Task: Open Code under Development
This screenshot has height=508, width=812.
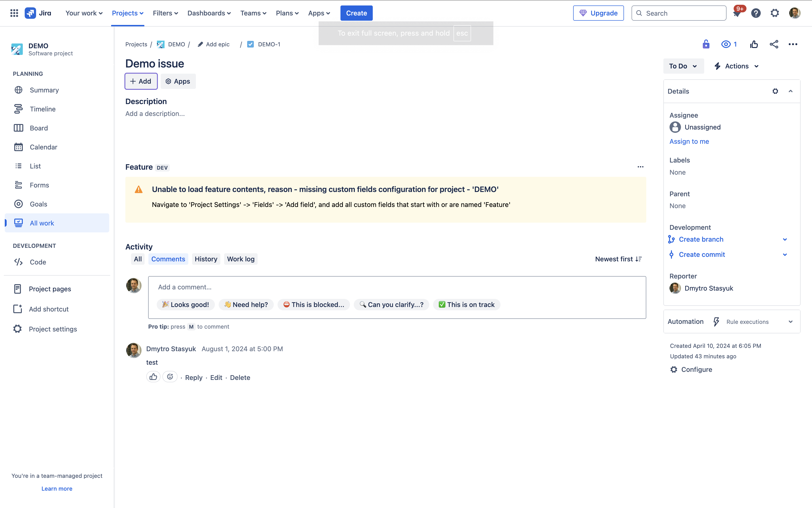Action: tap(57, 262)
